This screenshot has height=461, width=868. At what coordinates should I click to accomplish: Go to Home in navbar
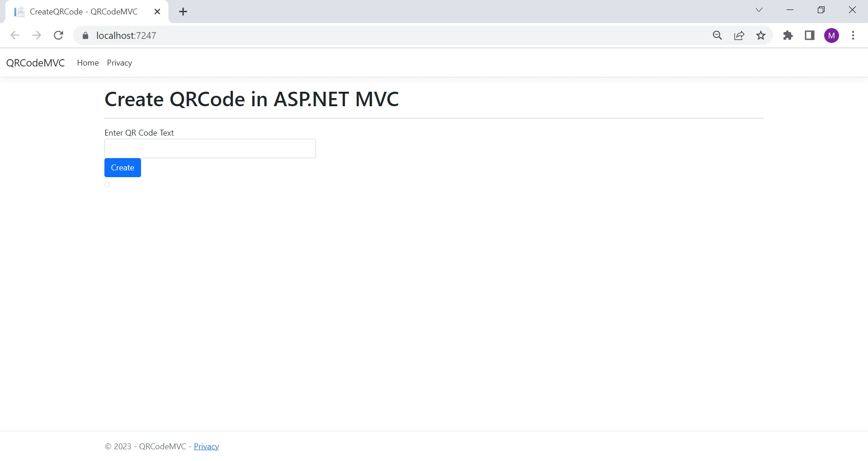pos(88,63)
